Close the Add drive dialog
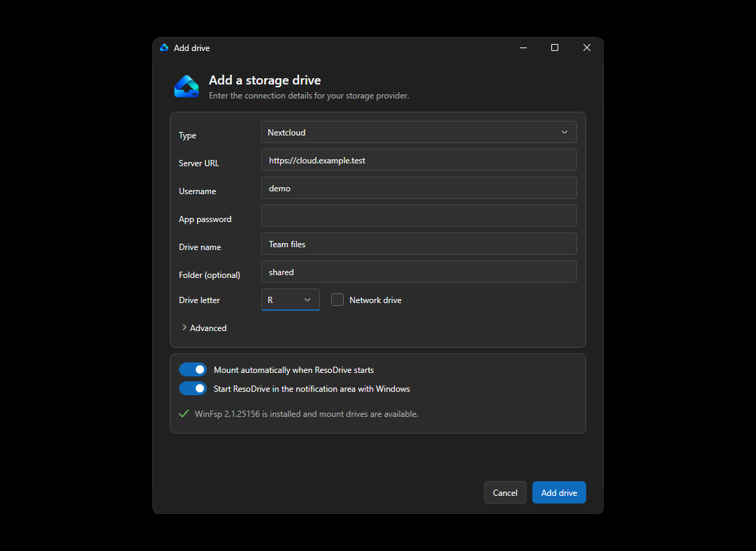The width and height of the screenshot is (756, 551). click(587, 47)
